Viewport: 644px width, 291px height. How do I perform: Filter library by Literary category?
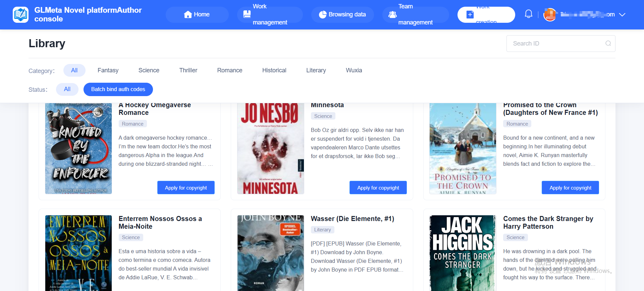(x=316, y=70)
